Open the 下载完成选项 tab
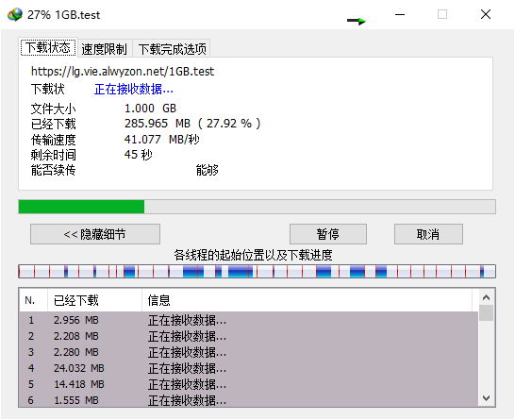Screen dimensions: 515x420 (x=172, y=49)
